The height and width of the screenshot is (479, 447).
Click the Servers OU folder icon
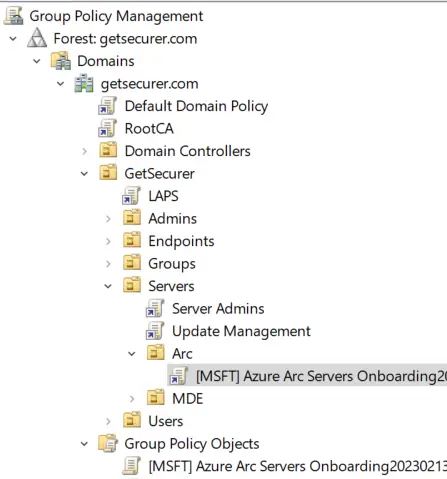click(132, 285)
